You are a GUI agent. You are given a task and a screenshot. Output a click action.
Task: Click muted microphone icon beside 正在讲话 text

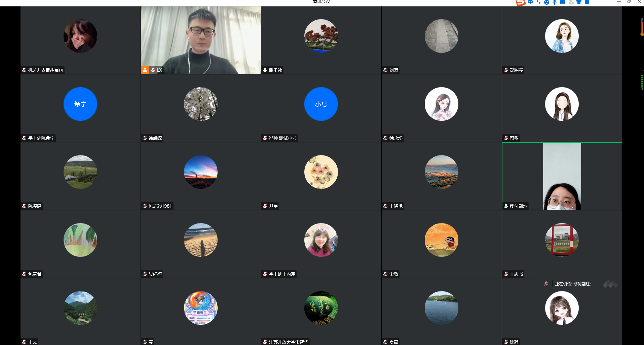tap(546, 284)
